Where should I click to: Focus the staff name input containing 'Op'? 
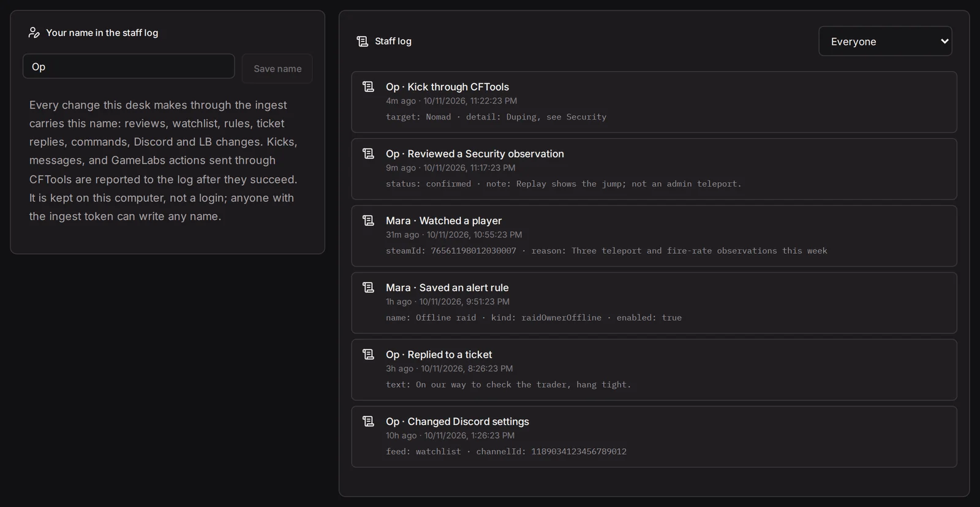129,66
